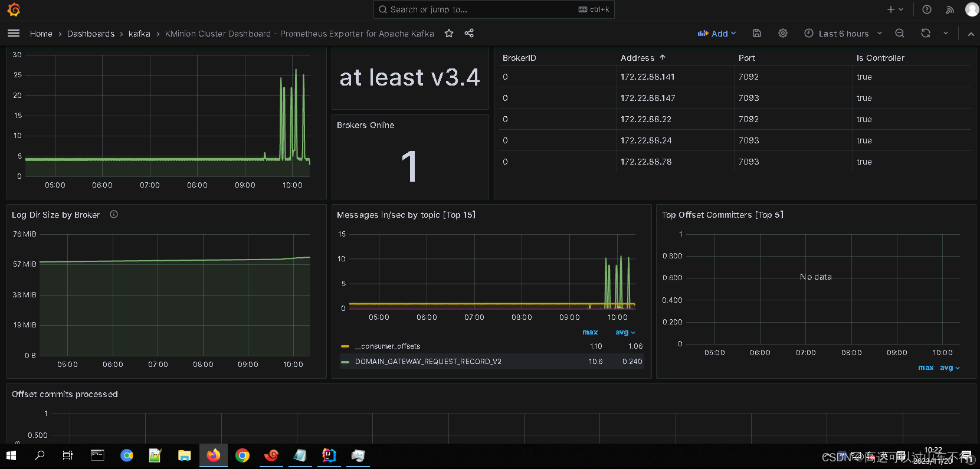980x469 pixels.
Task: Collapse the top bar with chevron-up
Action: point(971,34)
